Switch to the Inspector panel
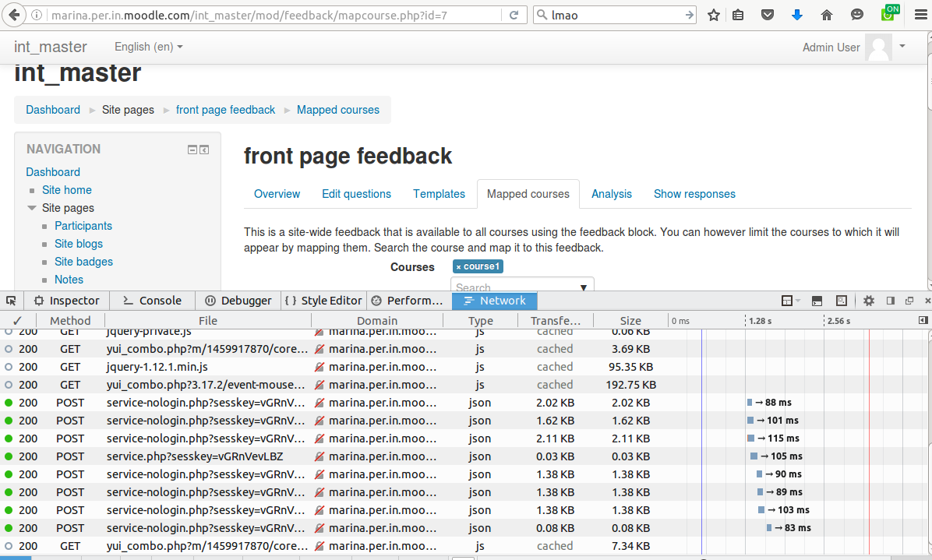 (66, 301)
